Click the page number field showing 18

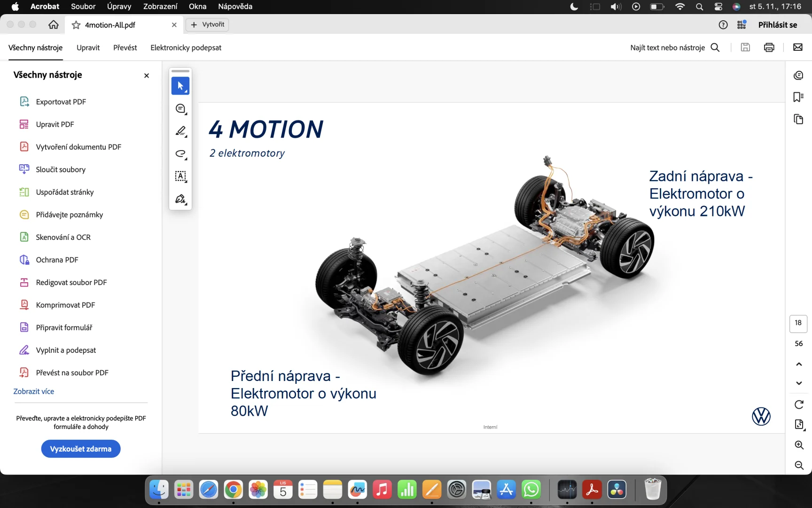point(798,323)
